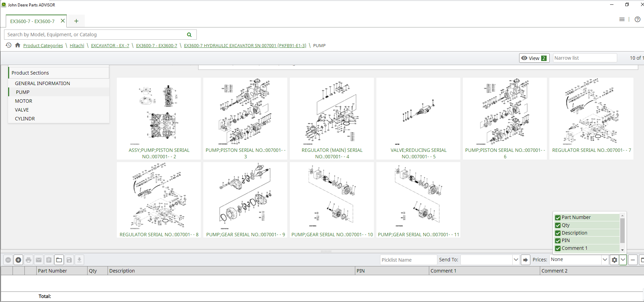Open PUMP;GEAR SERIAL NO.:007001 - 9 diagram thumbnail
644x302 pixels.
(245, 196)
